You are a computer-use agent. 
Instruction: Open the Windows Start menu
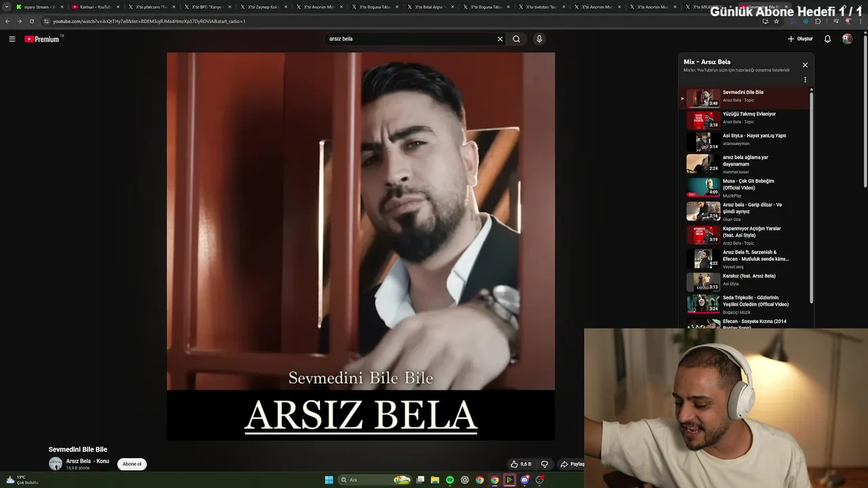tap(329, 480)
